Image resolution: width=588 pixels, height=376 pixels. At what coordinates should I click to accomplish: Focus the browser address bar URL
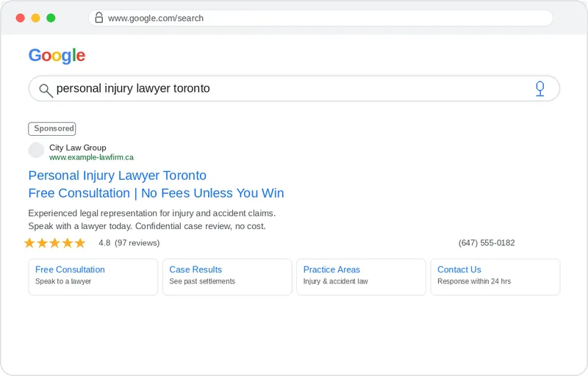click(320, 18)
